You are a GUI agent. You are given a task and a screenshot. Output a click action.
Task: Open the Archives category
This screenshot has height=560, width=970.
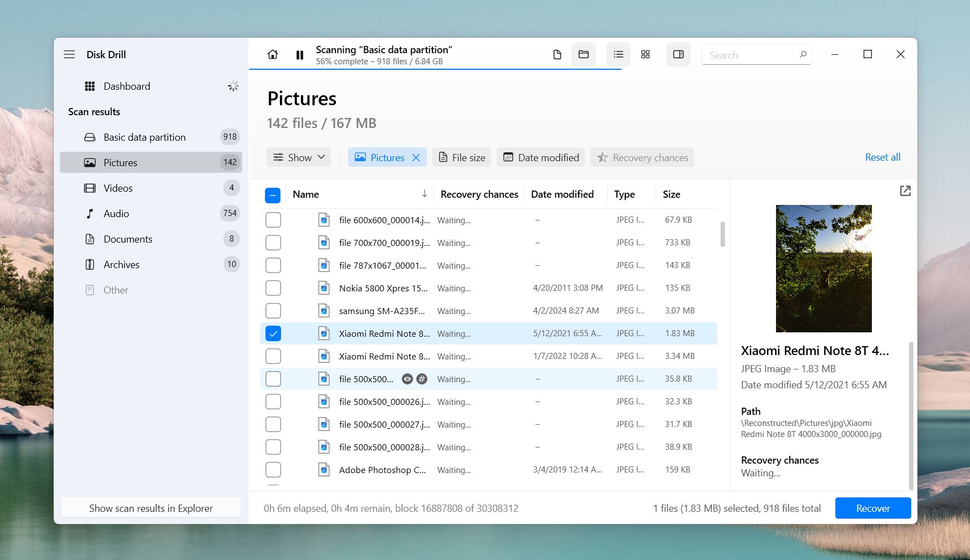point(151,264)
